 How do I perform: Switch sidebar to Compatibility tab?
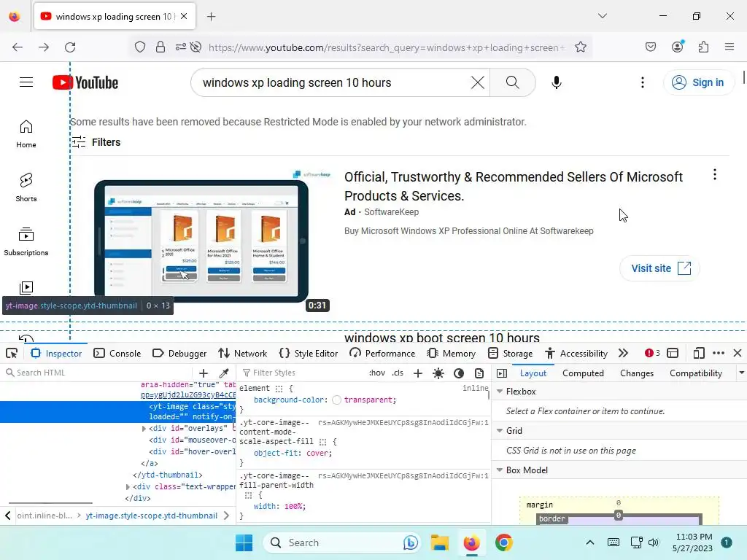click(695, 373)
